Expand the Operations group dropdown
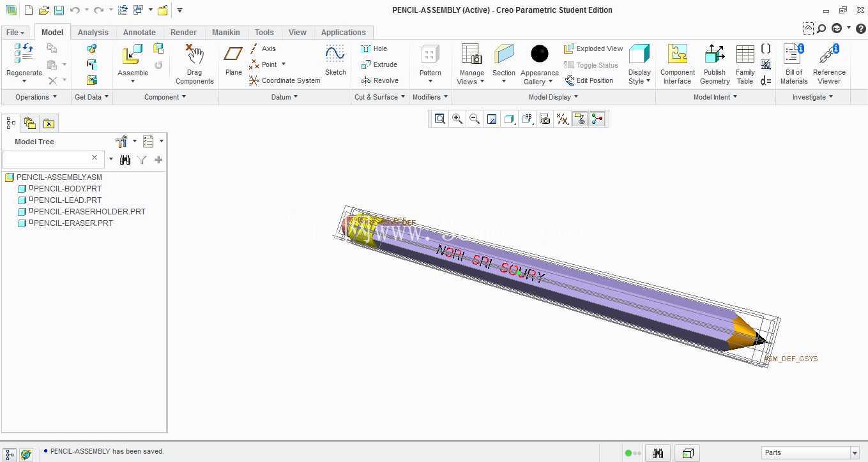 (36, 97)
